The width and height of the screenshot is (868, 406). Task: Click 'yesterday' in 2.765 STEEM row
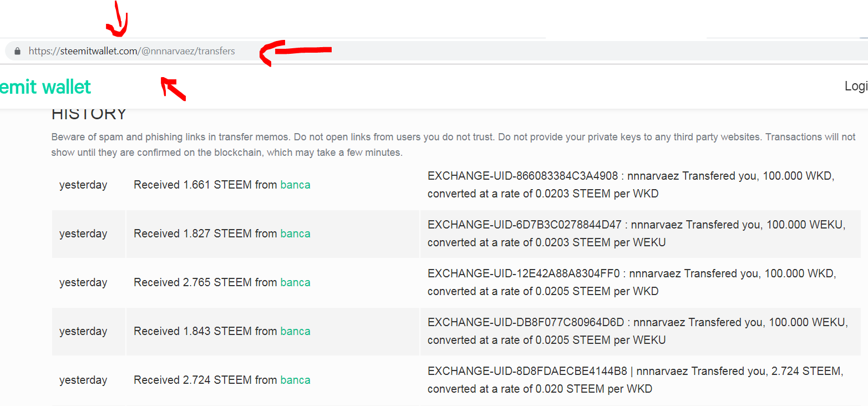click(83, 282)
